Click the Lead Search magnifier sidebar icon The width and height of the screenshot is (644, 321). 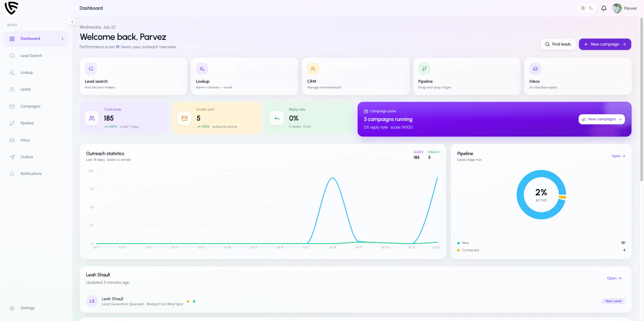(12, 56)
